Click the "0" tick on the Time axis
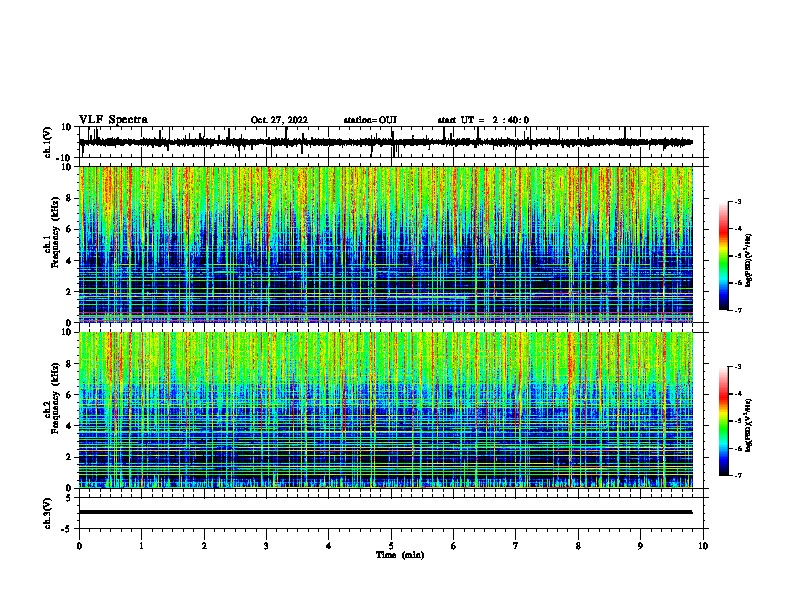The image size is (792, 612). point(79,546)
